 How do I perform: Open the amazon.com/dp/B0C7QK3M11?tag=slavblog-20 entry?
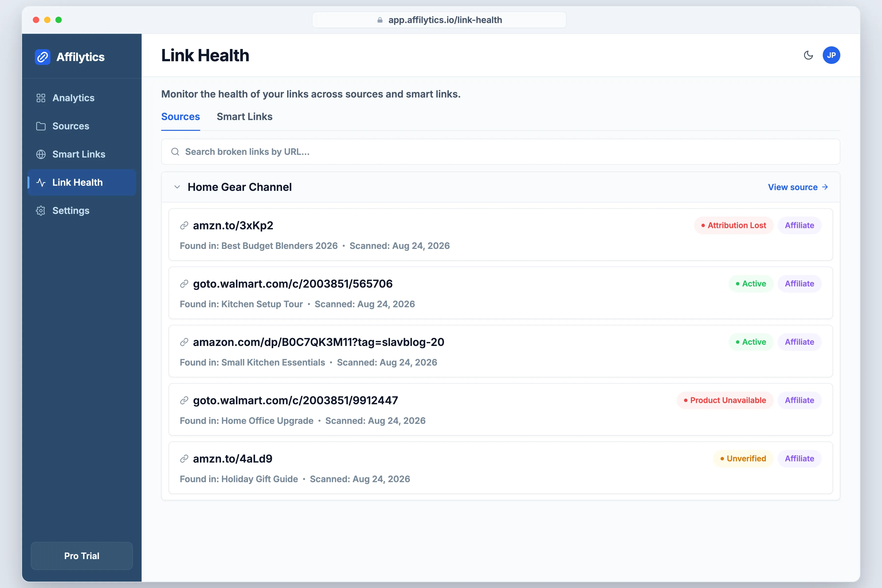500,351
